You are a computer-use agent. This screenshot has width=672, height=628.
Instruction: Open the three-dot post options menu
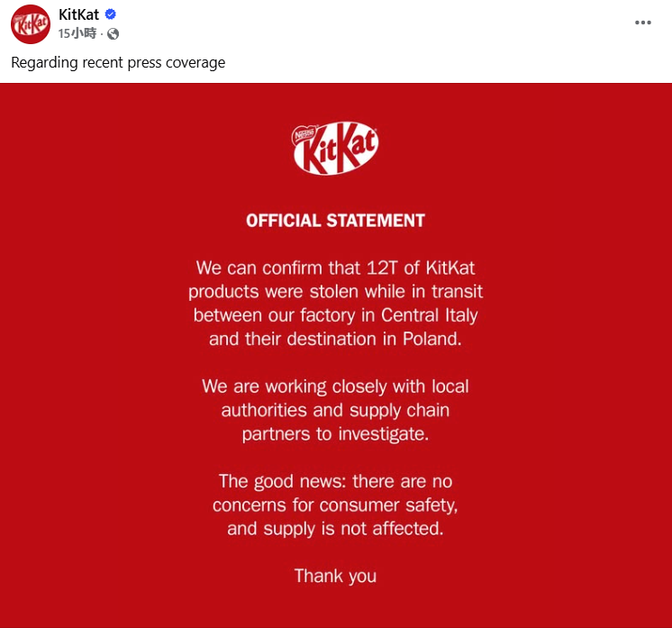tap(642, 23)
